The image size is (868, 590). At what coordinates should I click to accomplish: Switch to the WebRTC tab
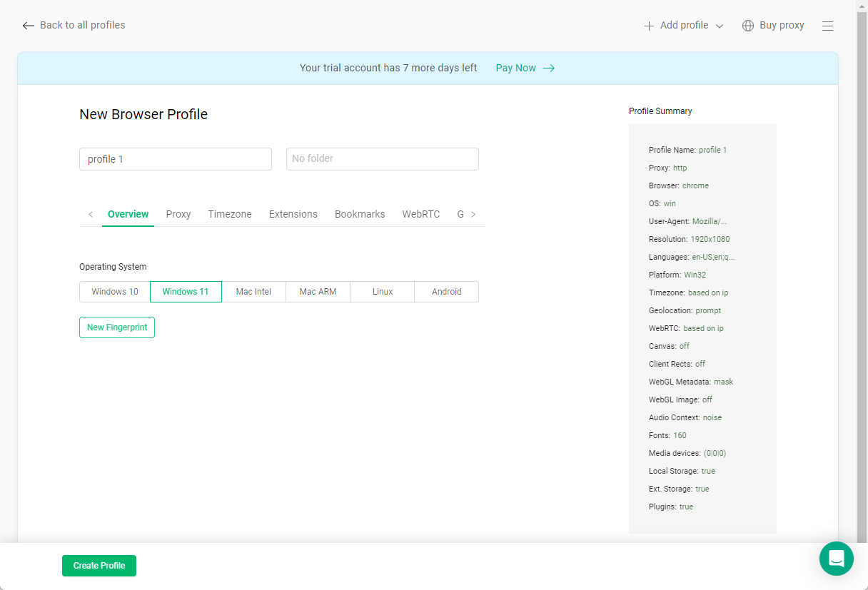click(421, 214)
